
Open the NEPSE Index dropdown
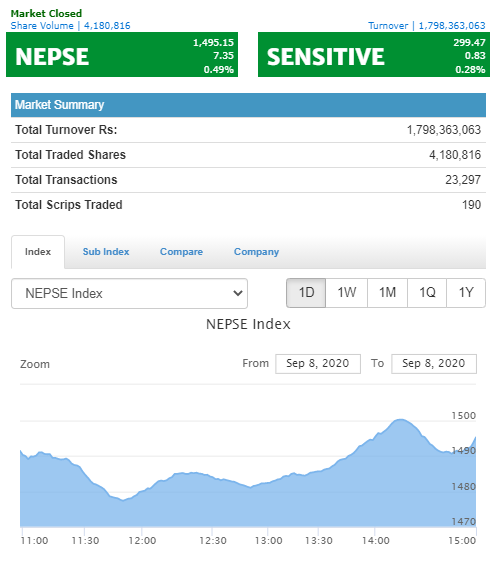[x=129, y=293]
